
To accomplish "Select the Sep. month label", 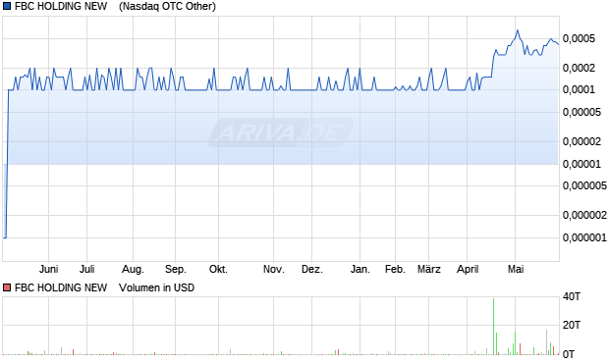I will (176, 269).
